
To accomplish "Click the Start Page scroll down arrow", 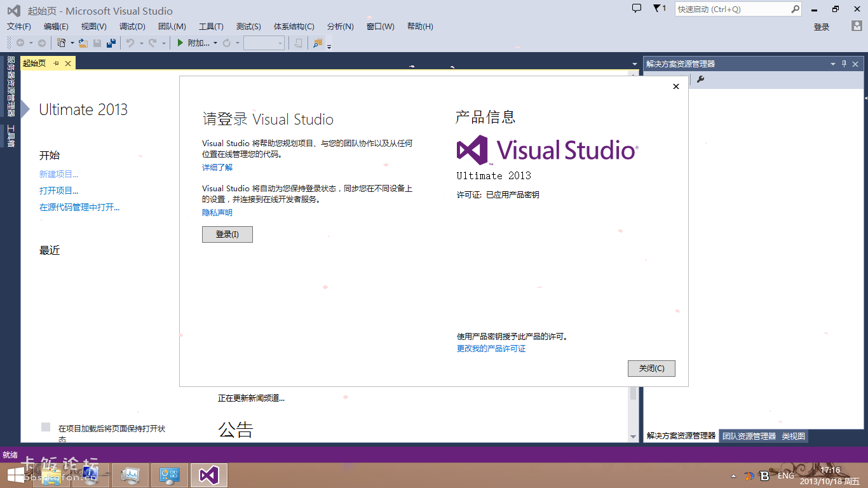I will pyautogui.click(x=633, y=437).
